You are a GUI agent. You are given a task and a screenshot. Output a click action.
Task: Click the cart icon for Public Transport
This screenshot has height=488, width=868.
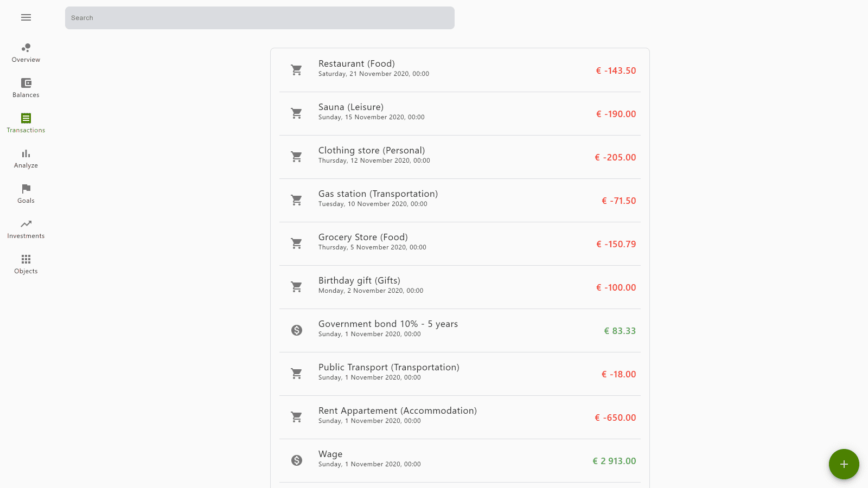[297, 374]
